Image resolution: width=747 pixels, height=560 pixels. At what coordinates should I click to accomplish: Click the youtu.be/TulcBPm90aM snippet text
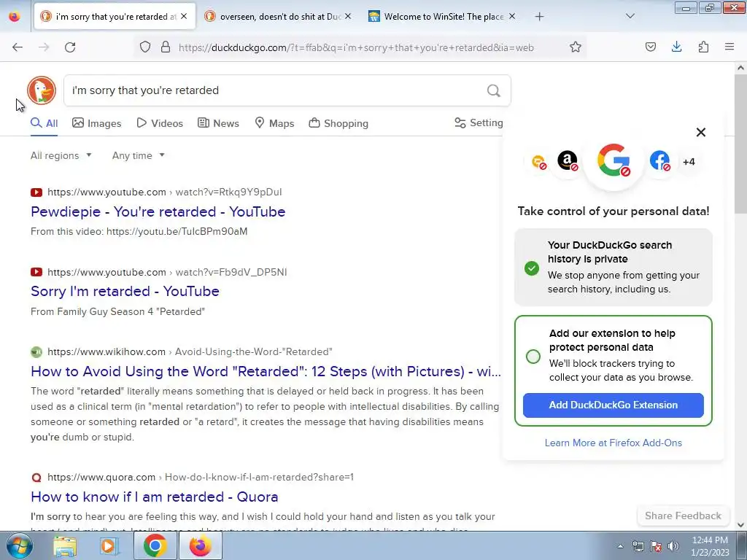(x=177, y=231)
